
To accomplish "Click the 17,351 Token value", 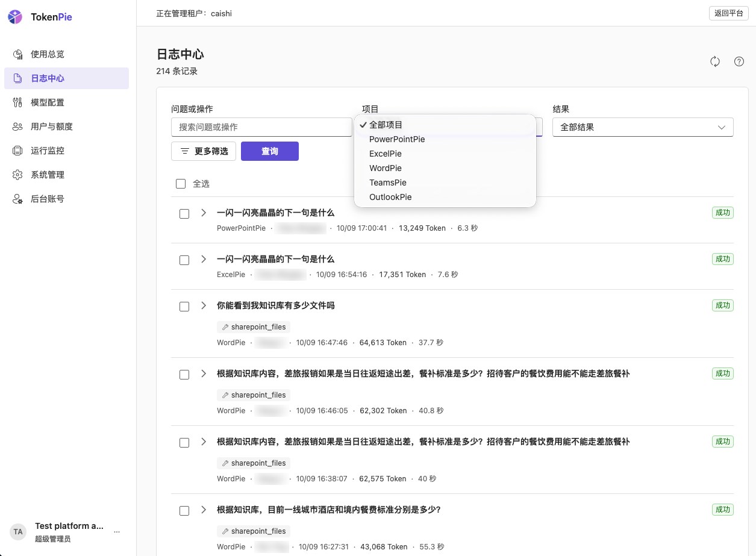I will coord(402,275).
